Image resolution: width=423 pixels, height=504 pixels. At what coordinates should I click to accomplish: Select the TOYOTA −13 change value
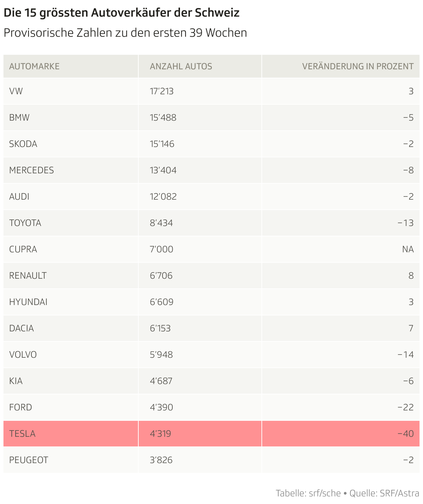click(x=405, y=223)
